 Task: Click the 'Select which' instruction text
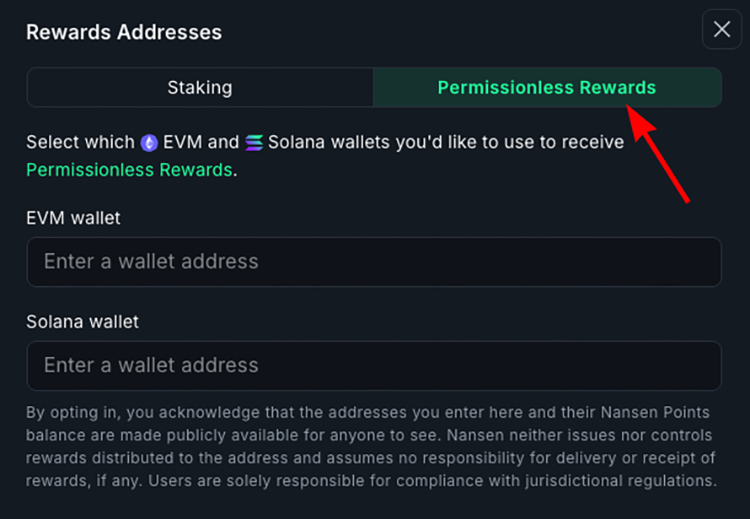(x=80, y=142)
